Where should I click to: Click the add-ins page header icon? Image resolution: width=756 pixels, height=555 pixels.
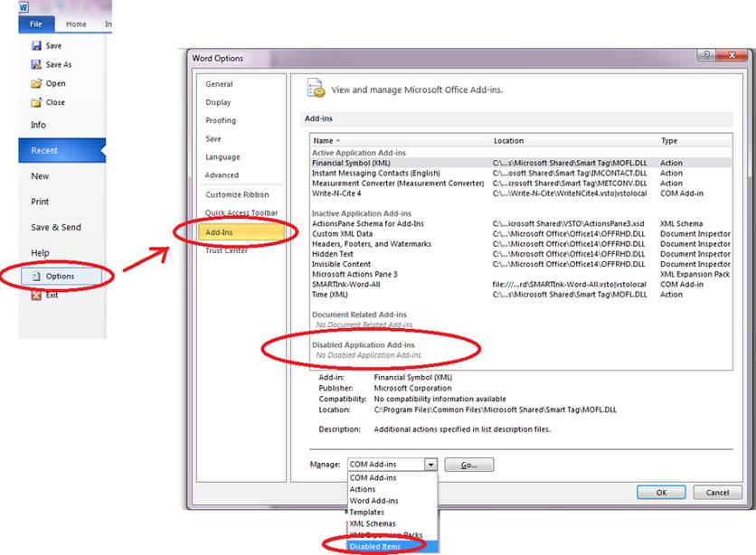coord(317,88)
